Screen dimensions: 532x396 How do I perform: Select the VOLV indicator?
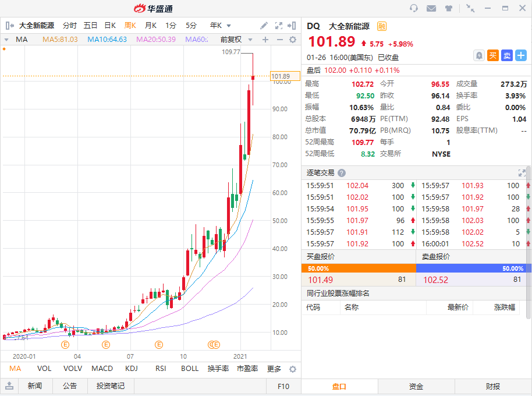click(x=73, y=369)
